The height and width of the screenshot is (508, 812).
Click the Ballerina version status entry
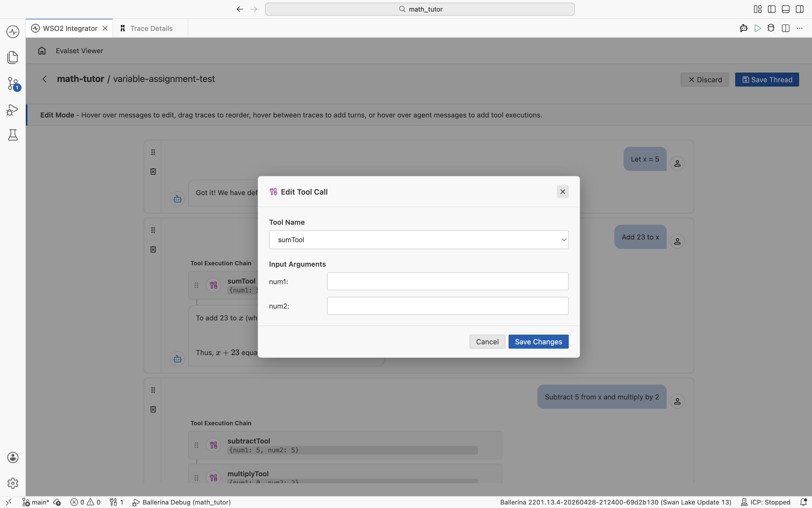[x=615, y=502]
